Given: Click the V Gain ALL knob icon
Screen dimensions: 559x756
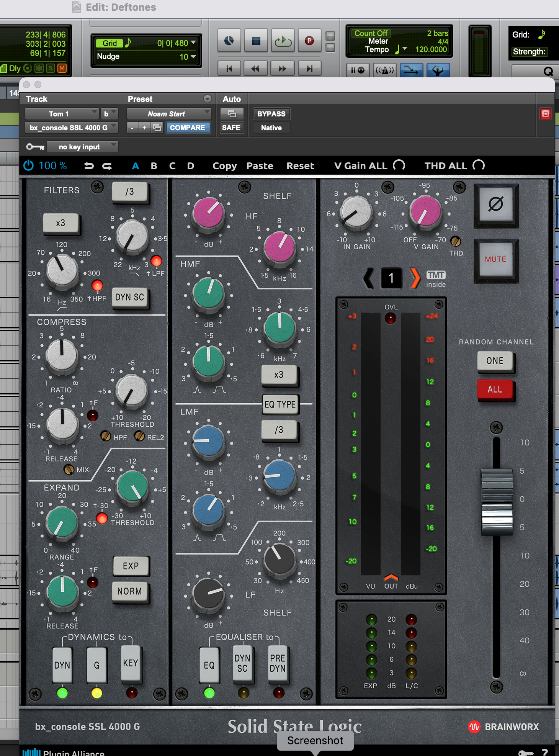Looking at the screenshot, I should pos(399,165).
